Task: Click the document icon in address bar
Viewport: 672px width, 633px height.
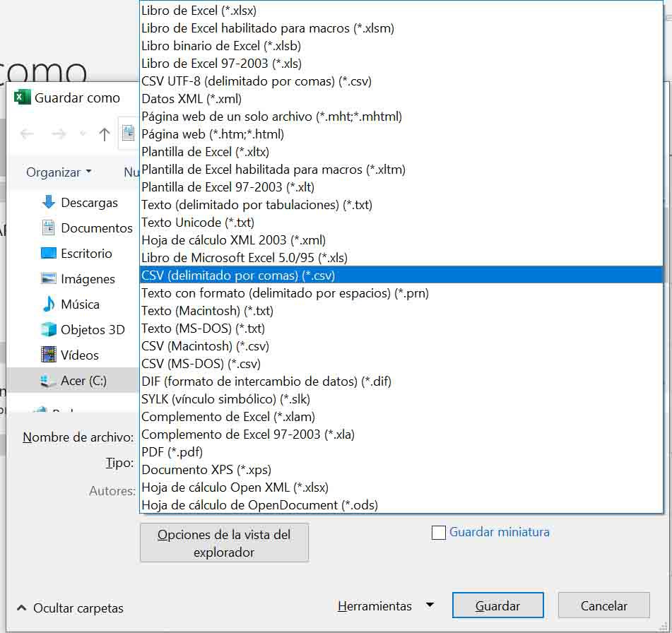Action: point(128,133)
